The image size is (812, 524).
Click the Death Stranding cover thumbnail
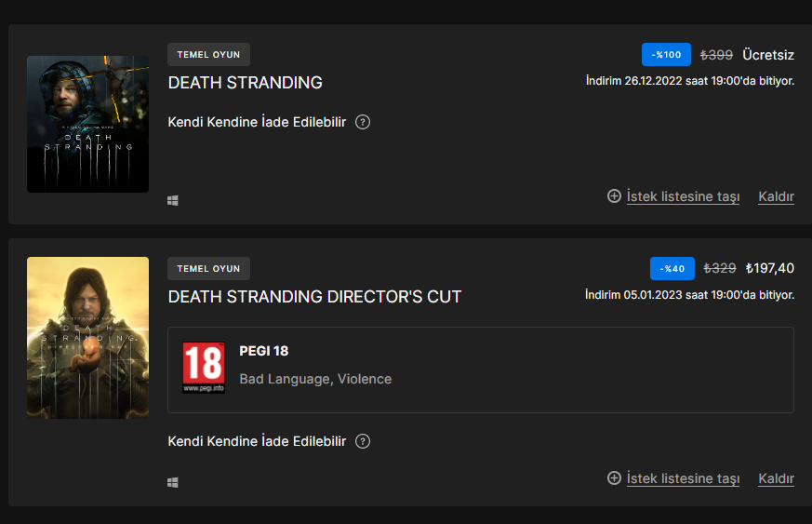pos(87,124)
